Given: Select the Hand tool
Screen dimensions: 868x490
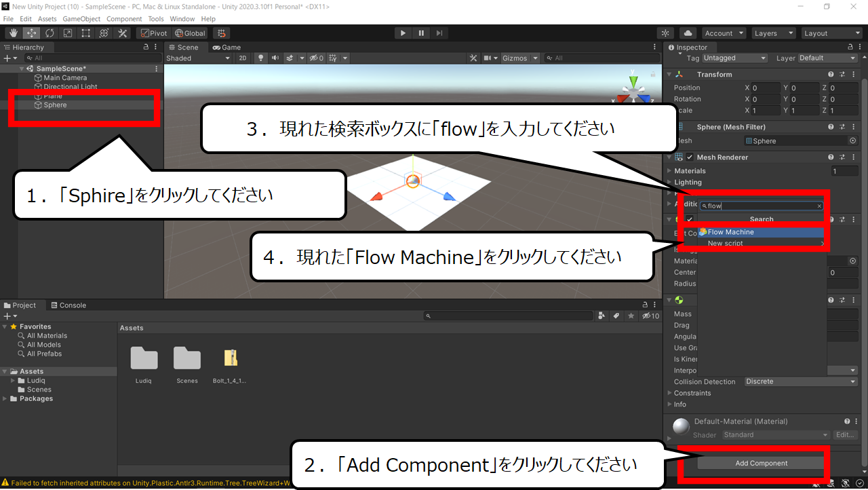Looking at the screenshot, I should [x=13, y=33].
